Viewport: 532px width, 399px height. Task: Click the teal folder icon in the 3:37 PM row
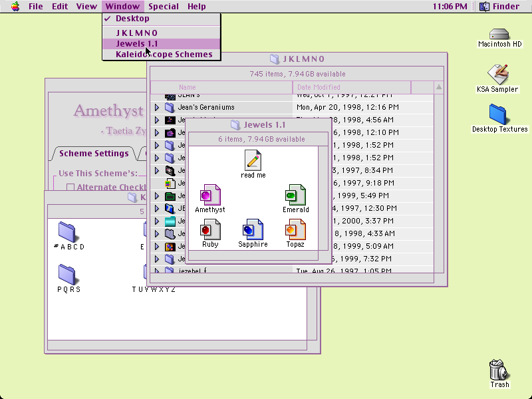170,221
